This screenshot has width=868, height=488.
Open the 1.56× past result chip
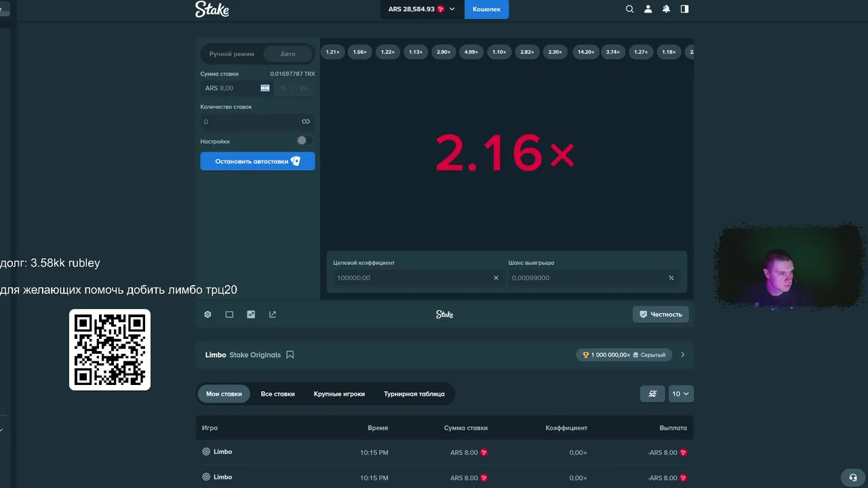[x=360, y=52]
